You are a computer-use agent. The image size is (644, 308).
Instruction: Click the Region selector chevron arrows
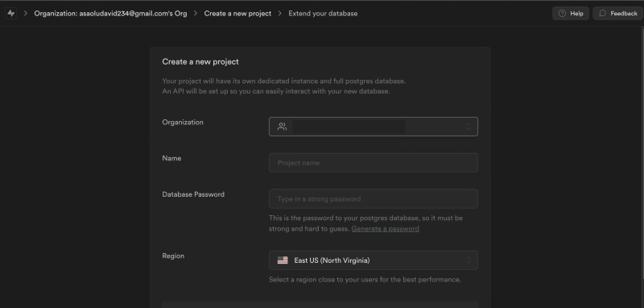469,260
